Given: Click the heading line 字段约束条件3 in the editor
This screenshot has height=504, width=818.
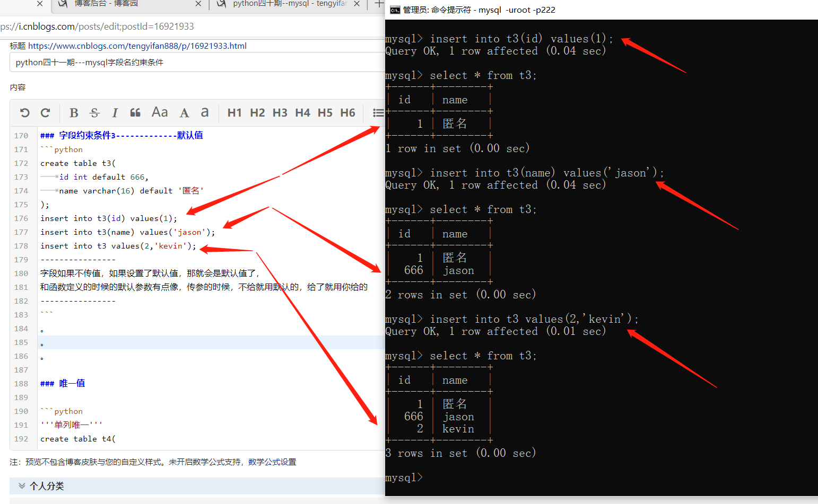Looking at the screenshot, I should (121, 136).
